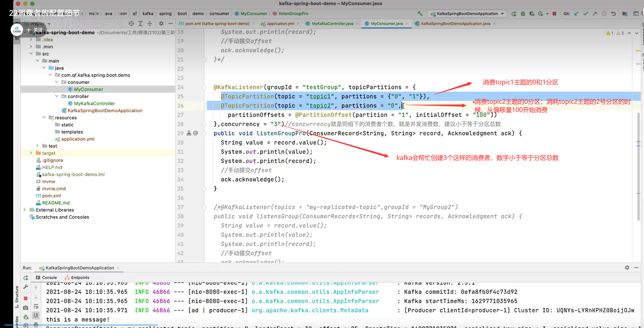Click MyConsumer breadcrumb in navigation bar
This screenshot has height=328, width=644.
coord(253,13)
